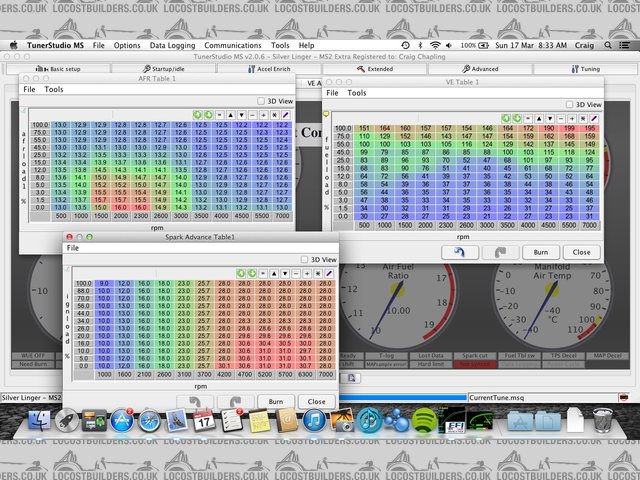Image resolution: width=640 pixels, height=480 pixels.
Task: Click the interpolate line icon in AFR Table 1
Action: pyautogui.click(x=286, y=115)
